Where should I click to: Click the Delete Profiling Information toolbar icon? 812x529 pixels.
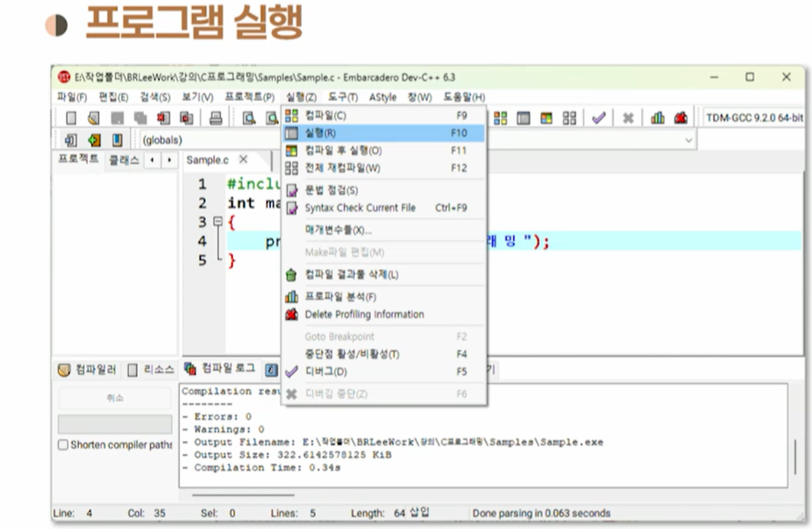coord(681,118)
